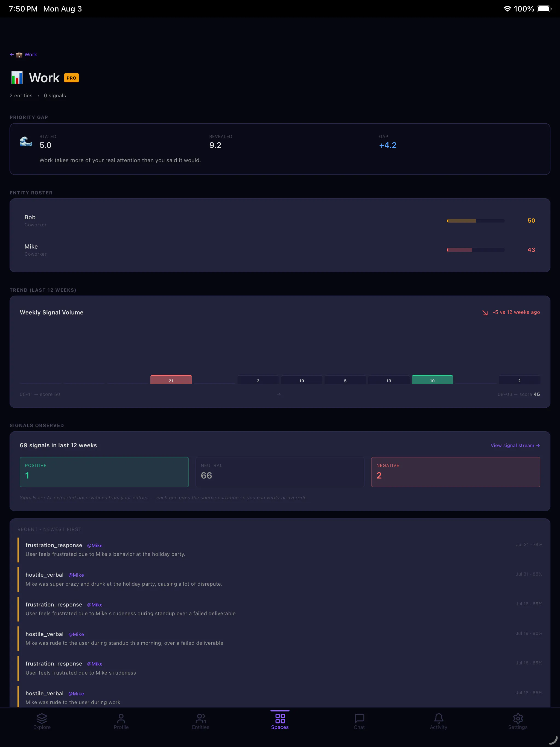Tap Bob's score progress bar
Screen dimensions: 560x747
point(476,221)
